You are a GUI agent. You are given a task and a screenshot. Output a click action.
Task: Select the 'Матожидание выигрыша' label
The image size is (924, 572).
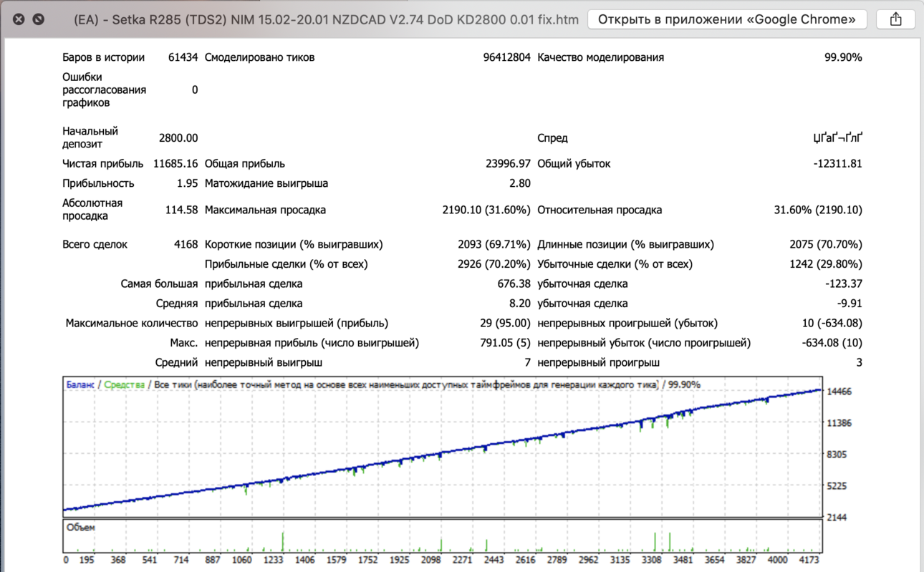[266, 183]
